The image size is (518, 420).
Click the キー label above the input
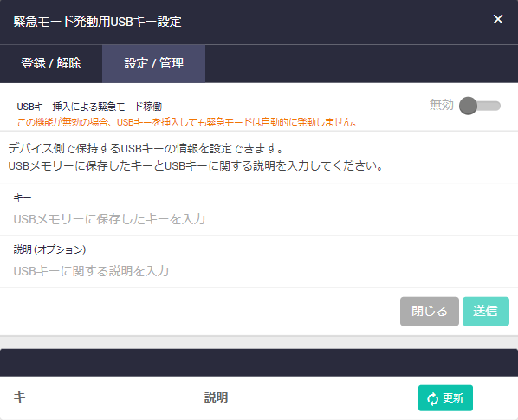23,197
